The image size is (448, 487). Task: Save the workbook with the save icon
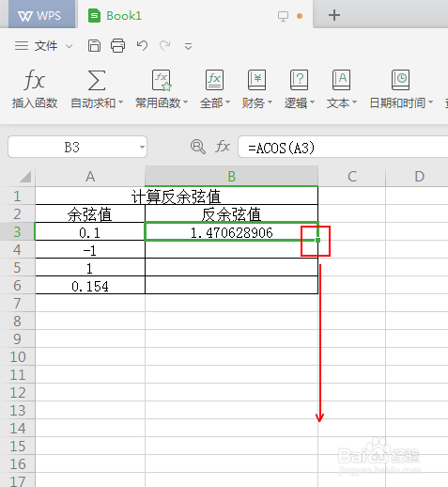pos(94,46)
